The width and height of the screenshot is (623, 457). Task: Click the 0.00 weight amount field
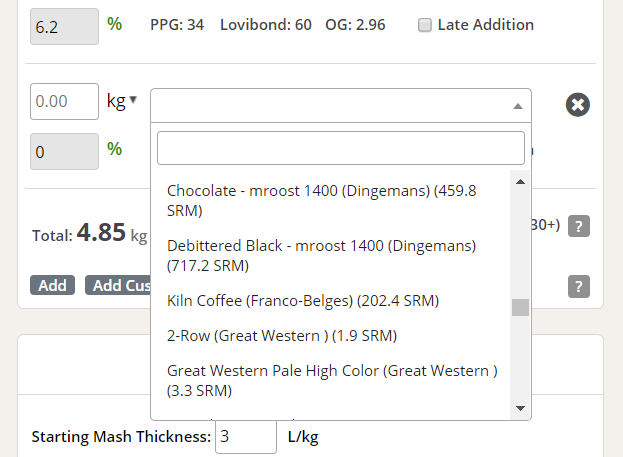tap(64, 101)
